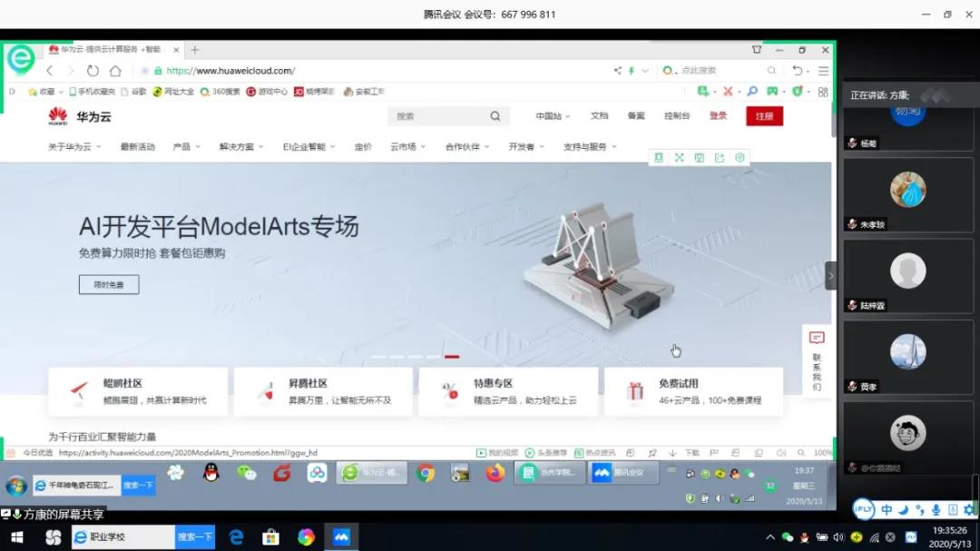Open the 定价 menu item

pos(362,147)
